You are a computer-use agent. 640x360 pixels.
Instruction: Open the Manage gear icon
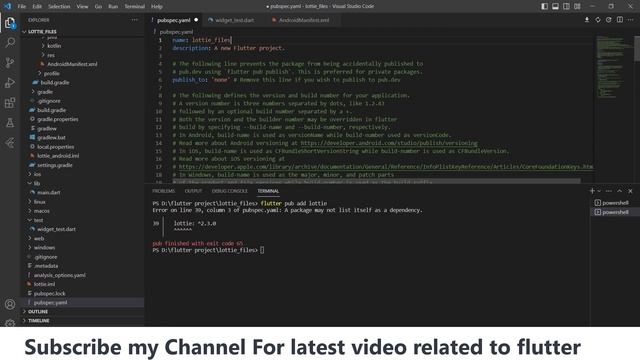[x=10, y=323]
